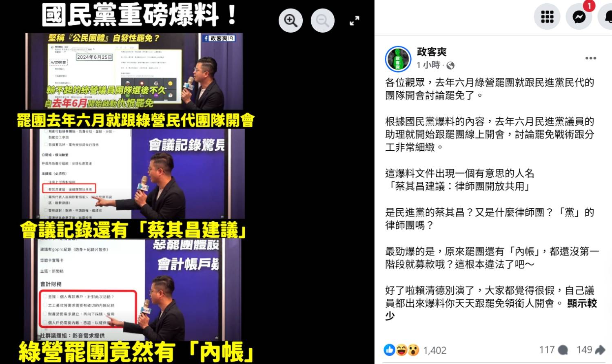This screenshot has height=364, width=612.
Task: Open the notifications bell icon
Action: pyautogui.click(x=607, y=17)
